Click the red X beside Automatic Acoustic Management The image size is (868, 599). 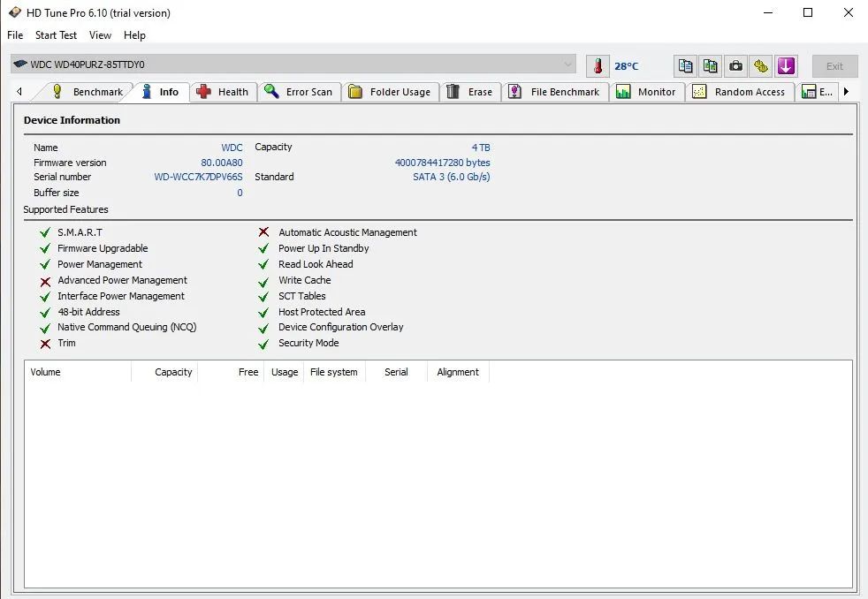[x=263, y=231]
